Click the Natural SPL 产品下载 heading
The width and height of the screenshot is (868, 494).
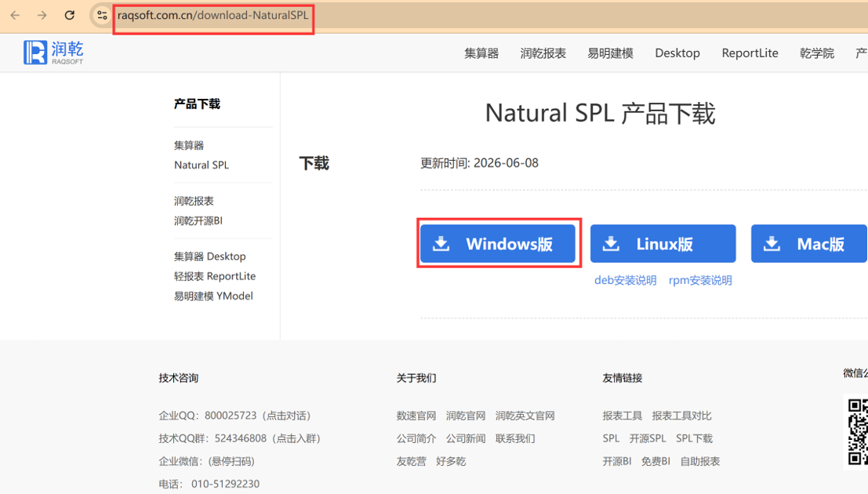(600, 113)
